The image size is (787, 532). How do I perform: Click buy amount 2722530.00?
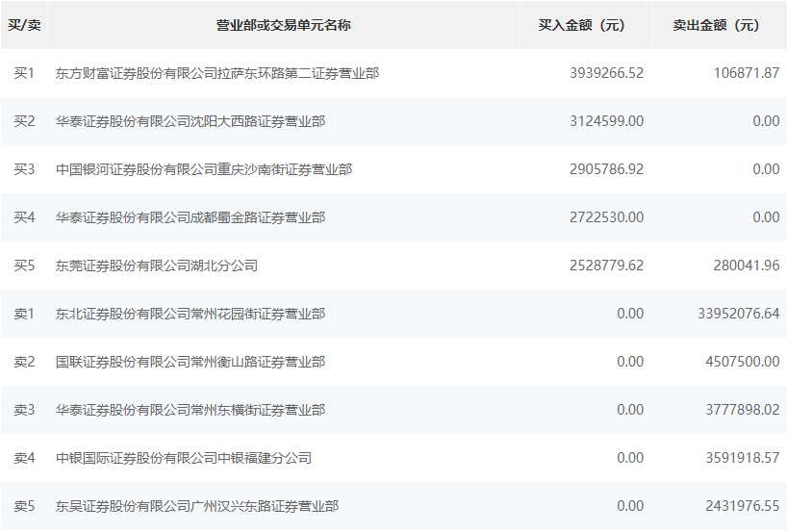coord(606,217)
